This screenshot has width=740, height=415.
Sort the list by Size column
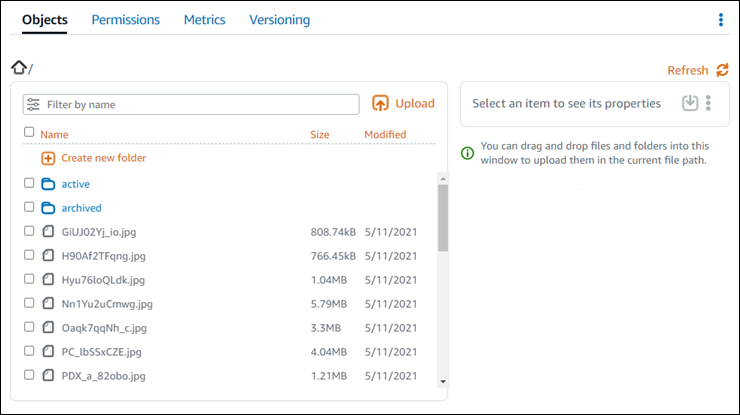320,134
